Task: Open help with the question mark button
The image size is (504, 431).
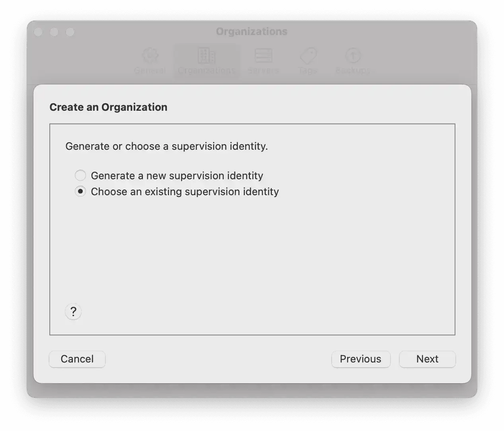Action: tap(73, 311)
